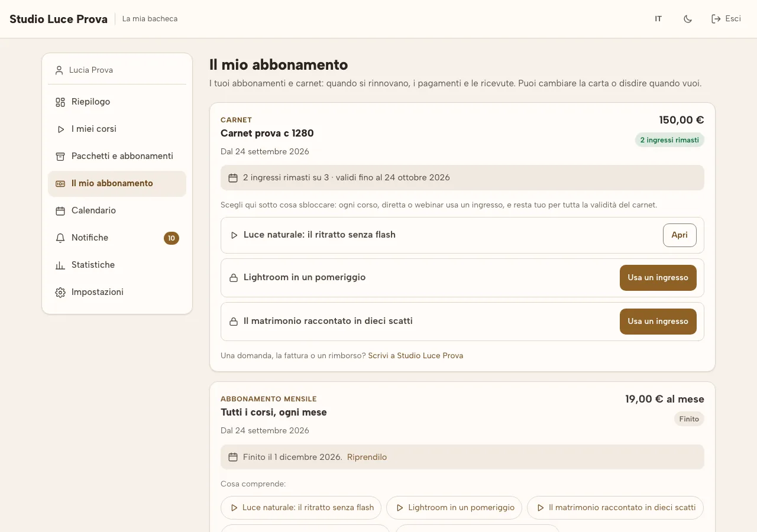Click the lock icon on Lightroom row
The width and height of the screenshot is (757, 532).
[234, 278]
